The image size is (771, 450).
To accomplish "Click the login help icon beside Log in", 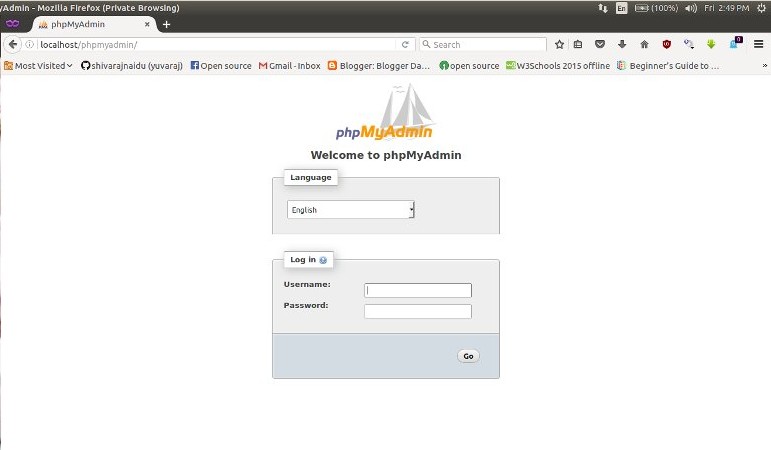I will 323,260.
